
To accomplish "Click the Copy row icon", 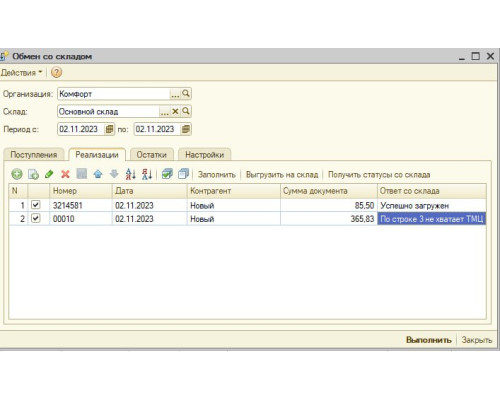I will coord(33,174).
